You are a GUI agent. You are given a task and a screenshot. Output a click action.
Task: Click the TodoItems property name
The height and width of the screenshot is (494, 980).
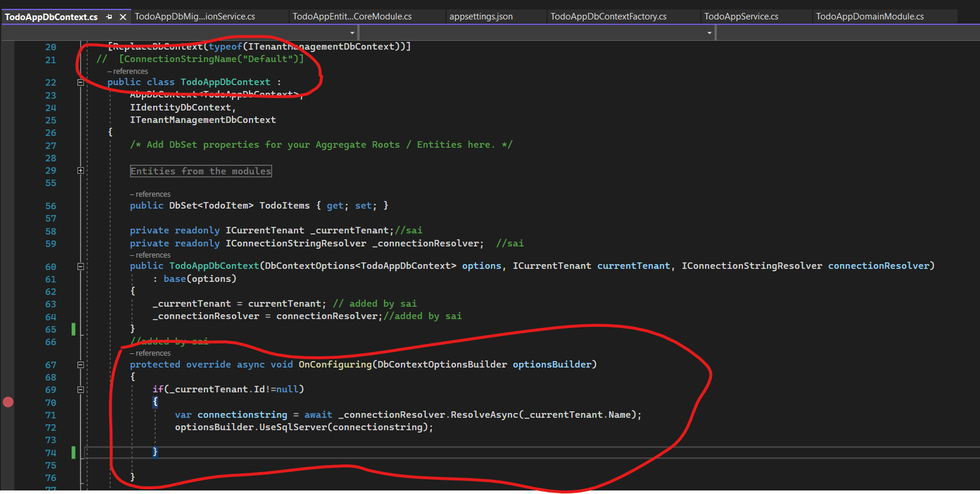click(x=284, y=206)
